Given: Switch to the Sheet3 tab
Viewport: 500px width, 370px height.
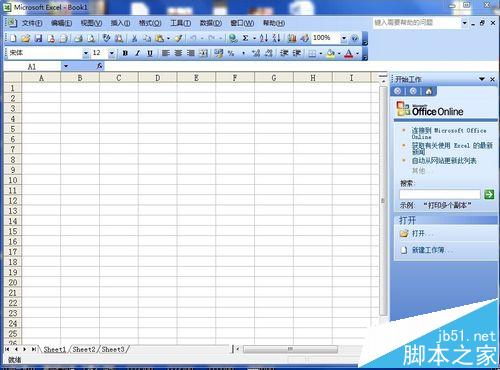Looking at the screenshot, I should (113, 349).
